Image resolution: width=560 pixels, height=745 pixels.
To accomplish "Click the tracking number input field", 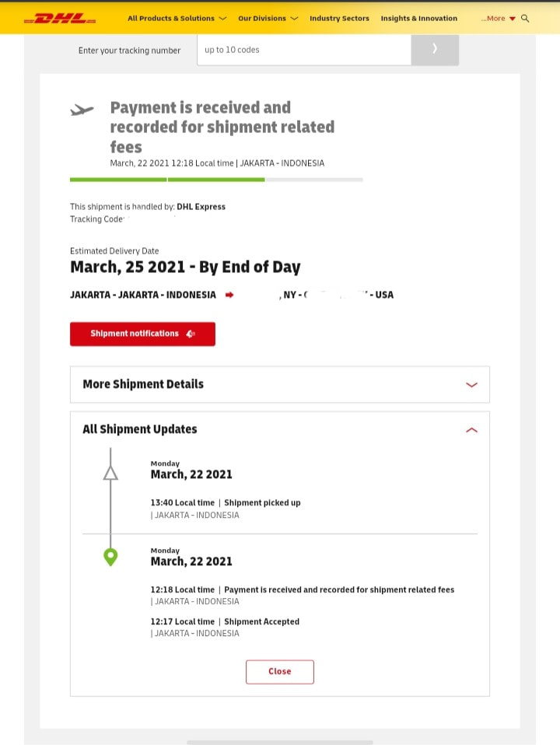I will 304,50.
